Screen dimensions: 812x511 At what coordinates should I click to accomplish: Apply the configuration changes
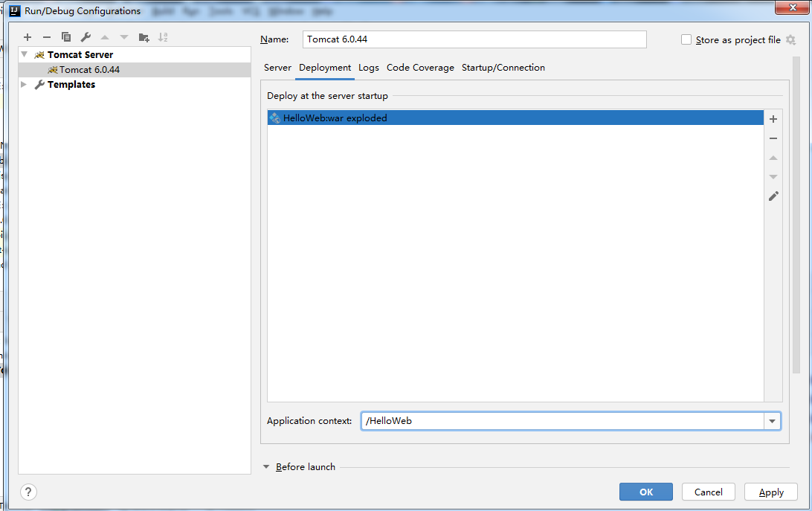[771, 492]
